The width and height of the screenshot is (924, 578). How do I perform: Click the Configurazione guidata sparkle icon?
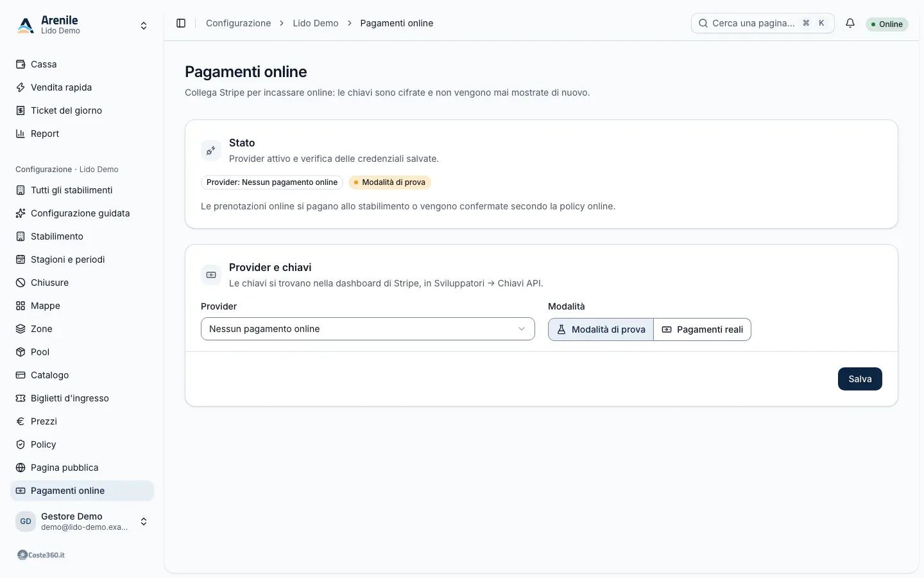[21, 213]
